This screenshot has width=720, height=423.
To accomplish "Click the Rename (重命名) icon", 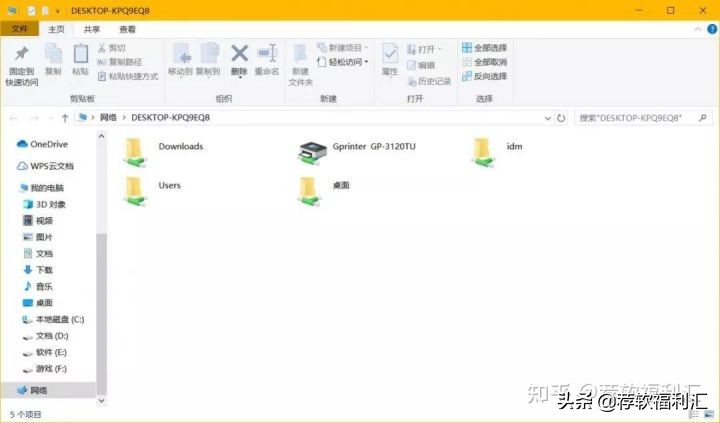I will [267, 53].
